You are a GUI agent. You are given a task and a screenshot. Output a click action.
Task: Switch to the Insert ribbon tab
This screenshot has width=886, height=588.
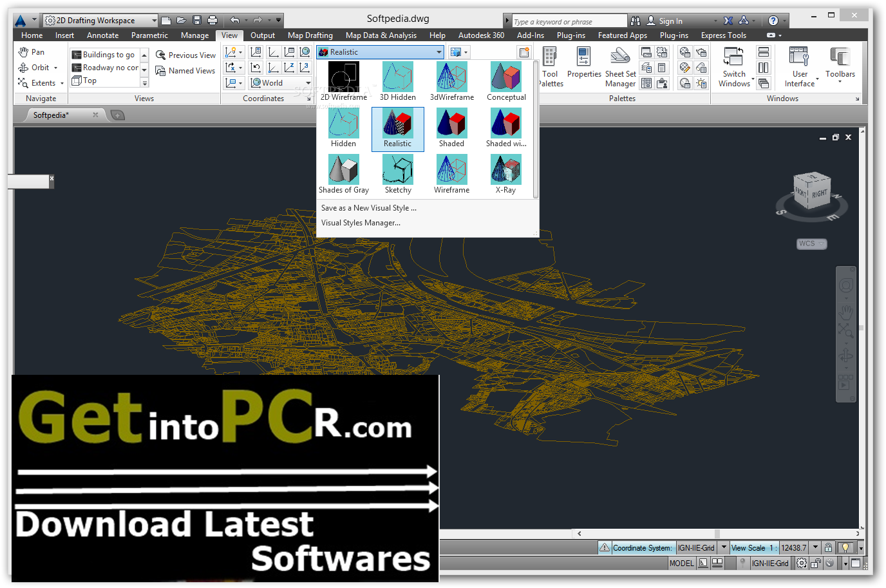coord(64,35)
